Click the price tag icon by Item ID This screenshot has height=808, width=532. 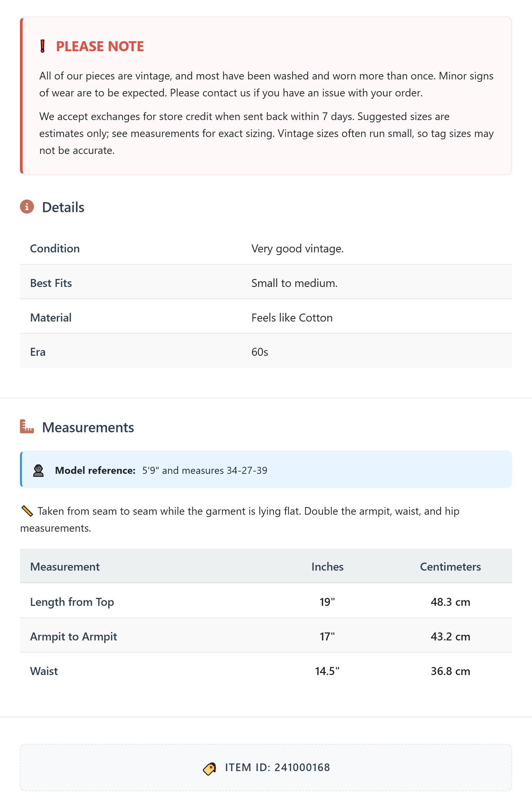coord(209,769)
